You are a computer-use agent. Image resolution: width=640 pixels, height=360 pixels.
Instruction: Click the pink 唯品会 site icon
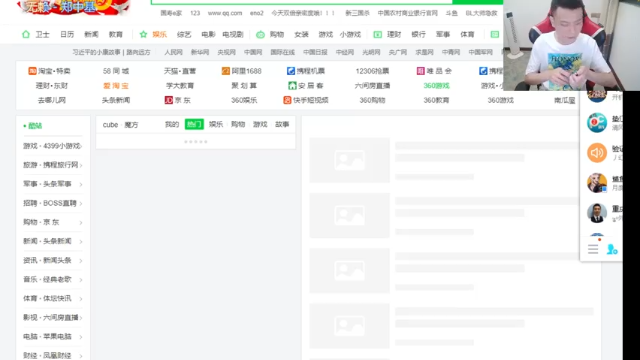point(420,71)
